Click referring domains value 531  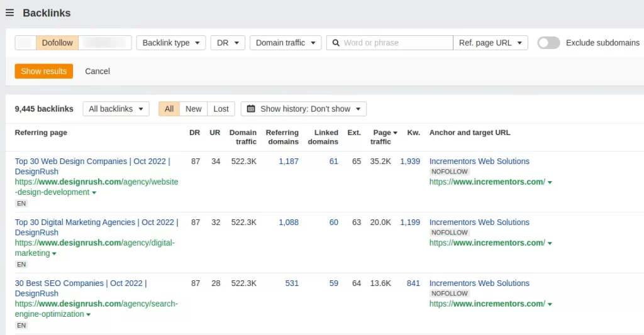292,283
